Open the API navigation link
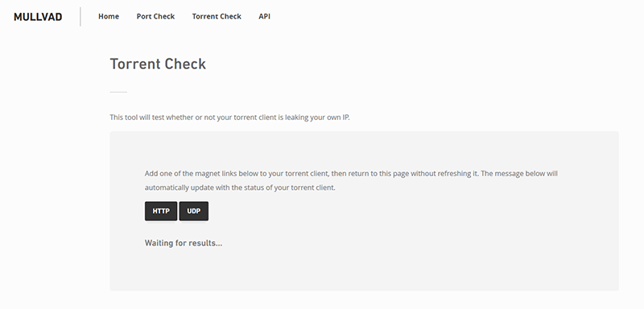Image resolution: width=644 pixels, height=309 pixels. pos(265,16)
